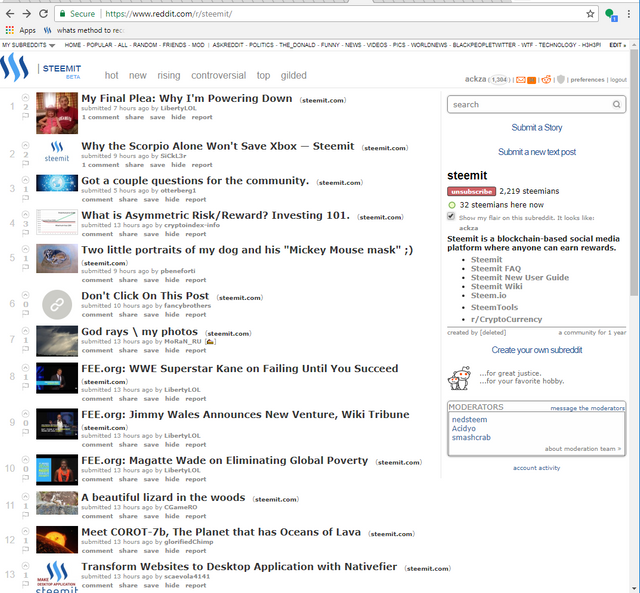Image resolution: width=640 pixels, height=593 pixels.
Task: Go back with the browser back arrow
Action: click(x=10, y=14)
